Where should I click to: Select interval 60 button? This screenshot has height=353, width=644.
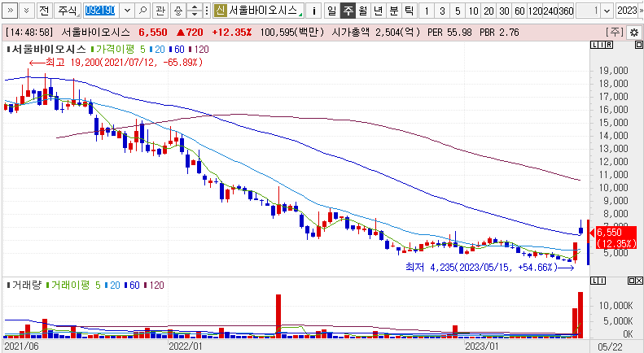pos(519,11)
